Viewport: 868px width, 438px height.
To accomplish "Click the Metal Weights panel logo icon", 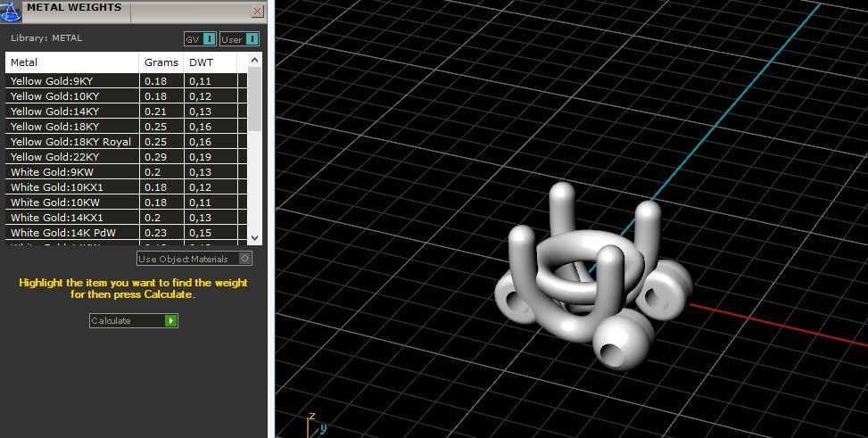I will tap(11, 11).
